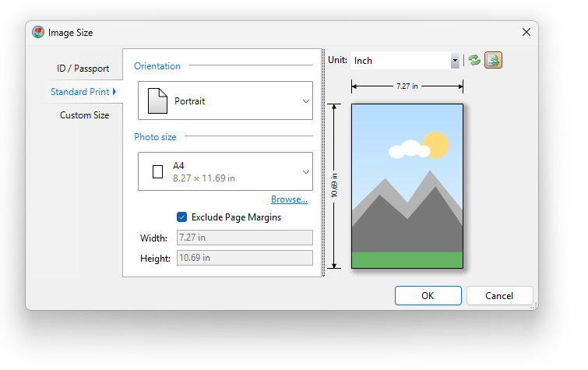Expand the Photo size dropdown chevron

[x=305, y=171]
